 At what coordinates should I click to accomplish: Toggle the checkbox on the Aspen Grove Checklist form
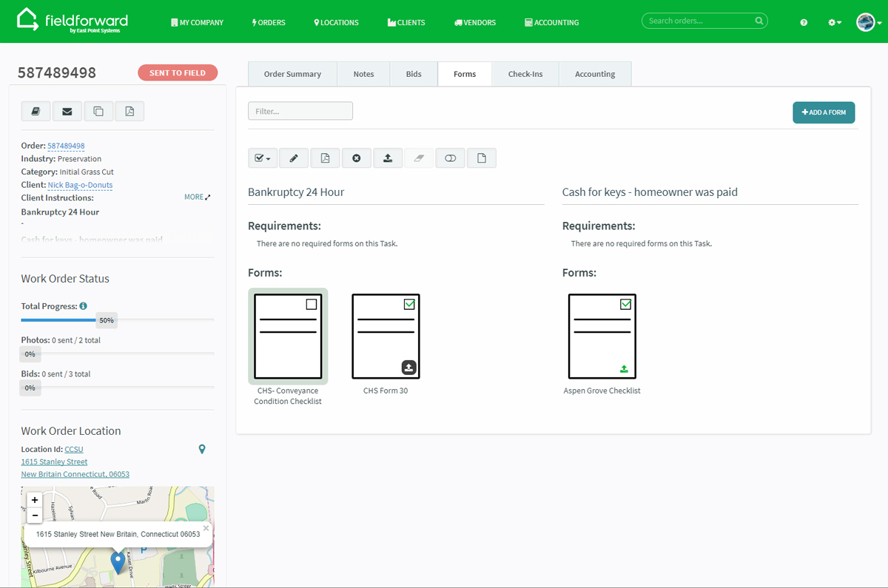point(626,303)
